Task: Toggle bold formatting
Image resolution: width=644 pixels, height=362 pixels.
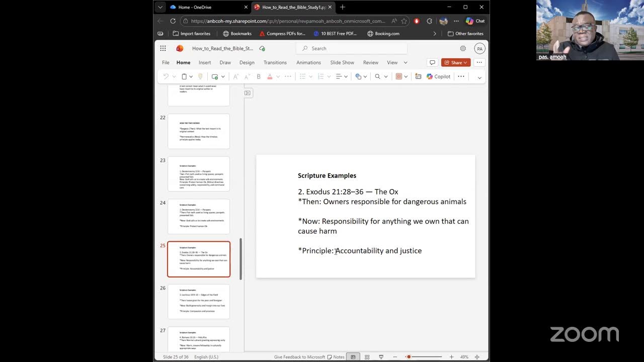Action: pyautogui.click(x=259, y=76)
